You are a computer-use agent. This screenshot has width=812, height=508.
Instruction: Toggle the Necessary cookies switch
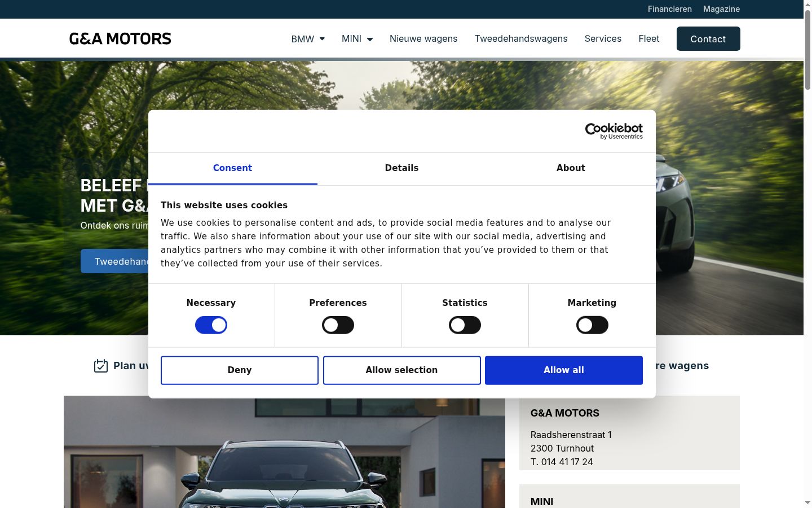tap(211, 325)
